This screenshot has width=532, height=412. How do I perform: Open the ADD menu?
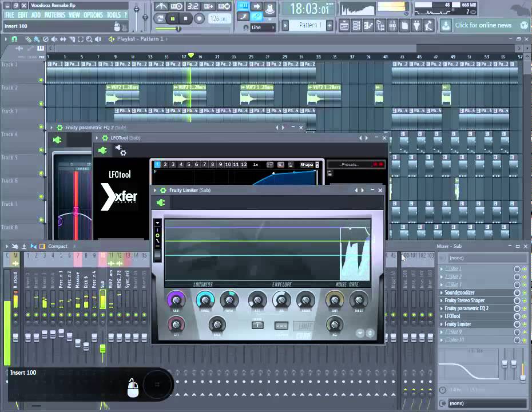point(35,15)
